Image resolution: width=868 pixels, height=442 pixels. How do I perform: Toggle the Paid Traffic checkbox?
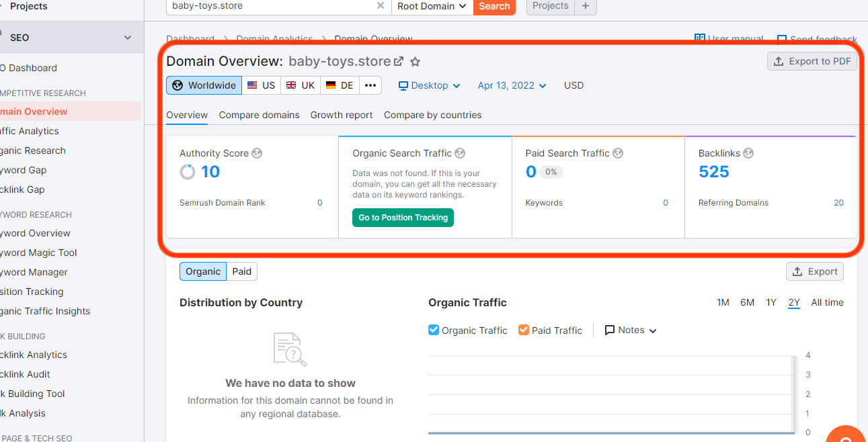pyautogui.click(x=524, y=330)
